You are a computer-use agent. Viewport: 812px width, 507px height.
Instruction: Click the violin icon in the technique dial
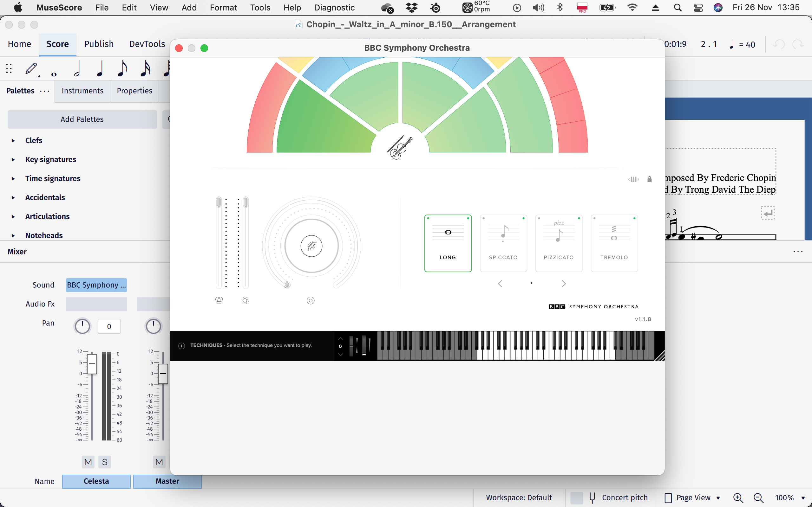pyautogui.click(x=400, y=148)
